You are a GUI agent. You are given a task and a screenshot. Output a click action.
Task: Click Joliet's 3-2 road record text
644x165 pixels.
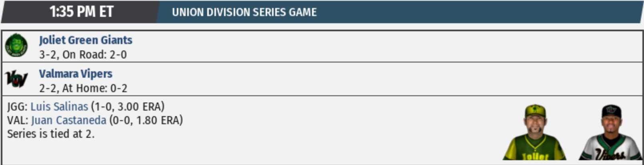click(83, 54)
